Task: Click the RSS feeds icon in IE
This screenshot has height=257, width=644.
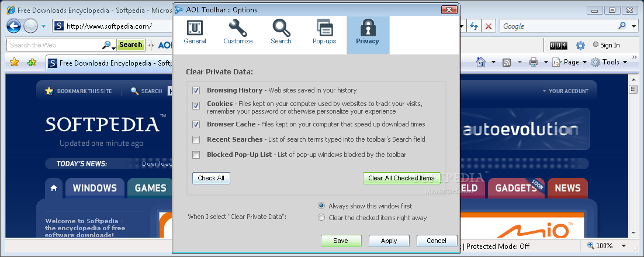Action: coord(507,63)
